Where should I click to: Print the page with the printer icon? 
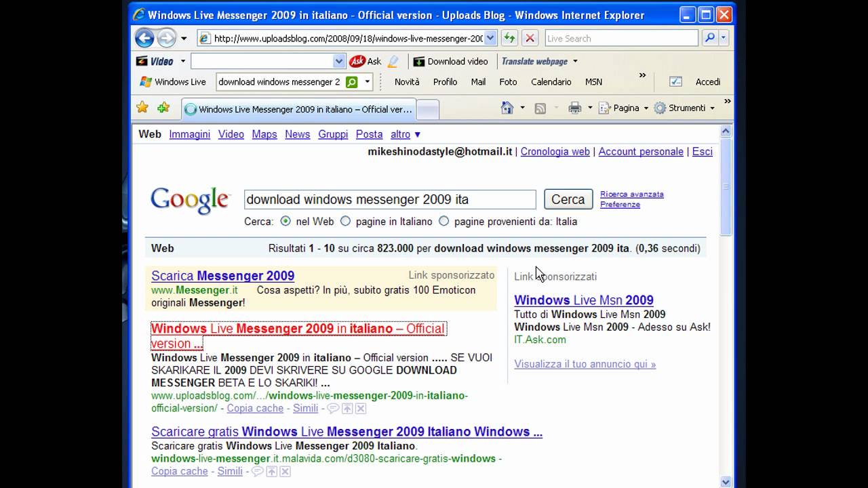coord(574,108)
